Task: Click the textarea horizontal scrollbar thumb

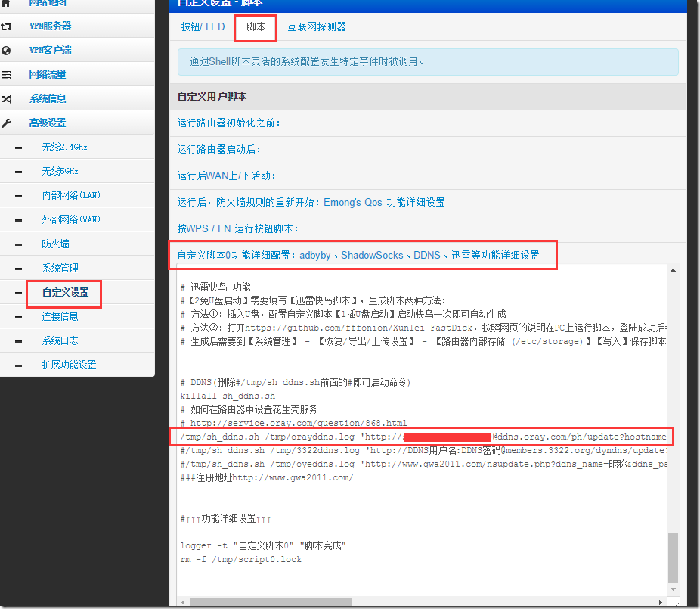Action: coord(271,602)
